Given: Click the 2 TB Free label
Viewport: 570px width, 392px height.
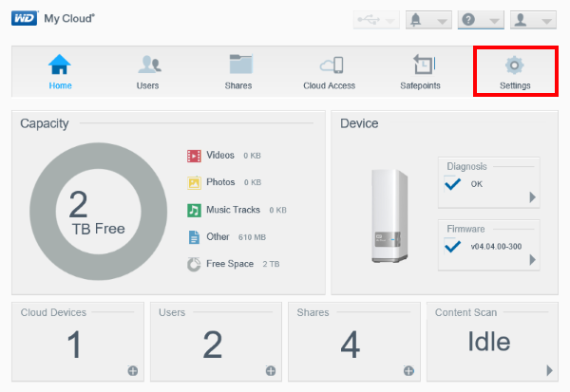Looking at the screenshot, I should (x=98, y=214).
